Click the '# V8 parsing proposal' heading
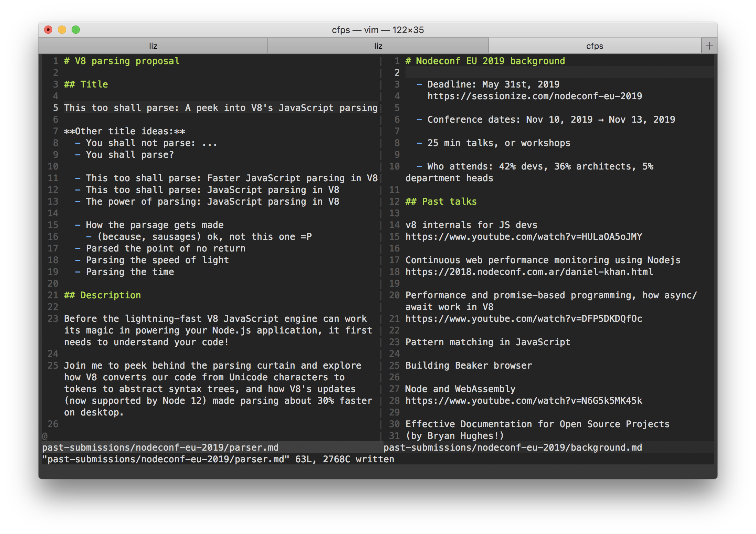The image size is (756, 534). tap(122, 61)
